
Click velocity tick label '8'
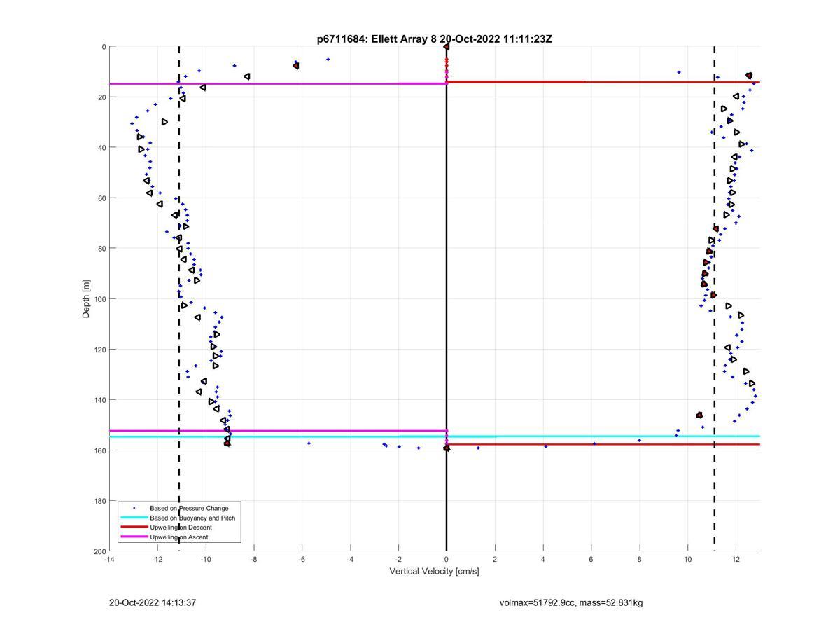(640, 559)
